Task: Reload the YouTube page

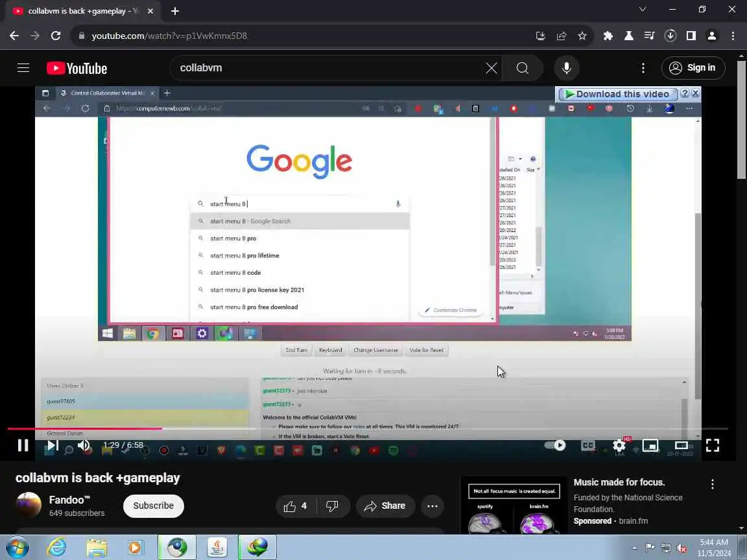Action: pyautogui.click(x=56, y=36)
